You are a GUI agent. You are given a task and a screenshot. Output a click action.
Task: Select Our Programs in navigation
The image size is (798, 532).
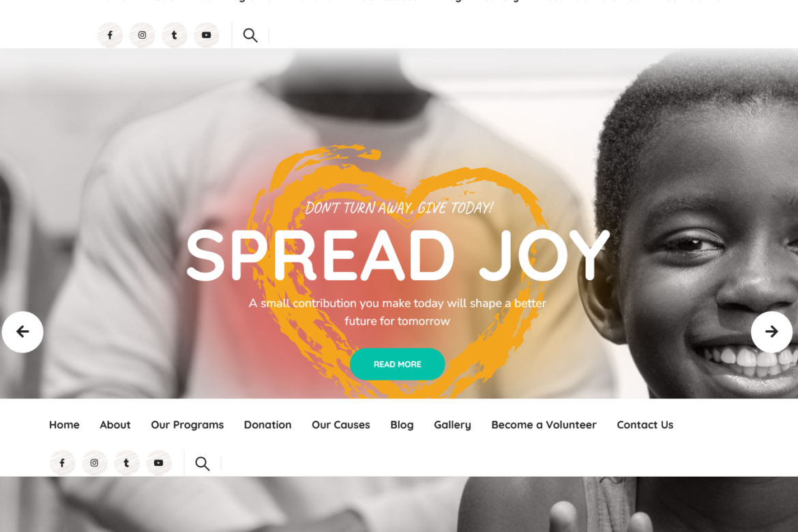(188, 425)
